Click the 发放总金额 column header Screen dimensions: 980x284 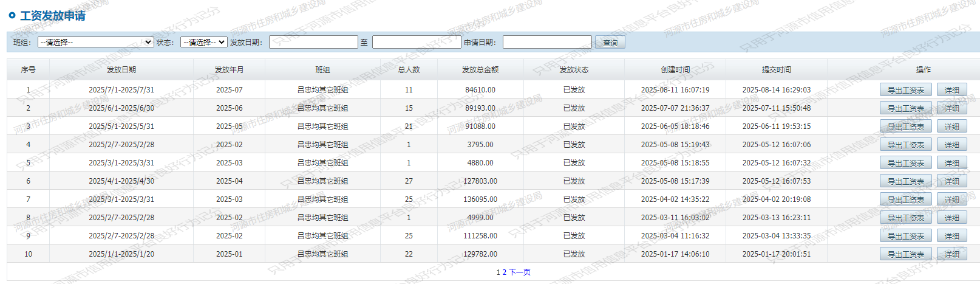point(480,70)
